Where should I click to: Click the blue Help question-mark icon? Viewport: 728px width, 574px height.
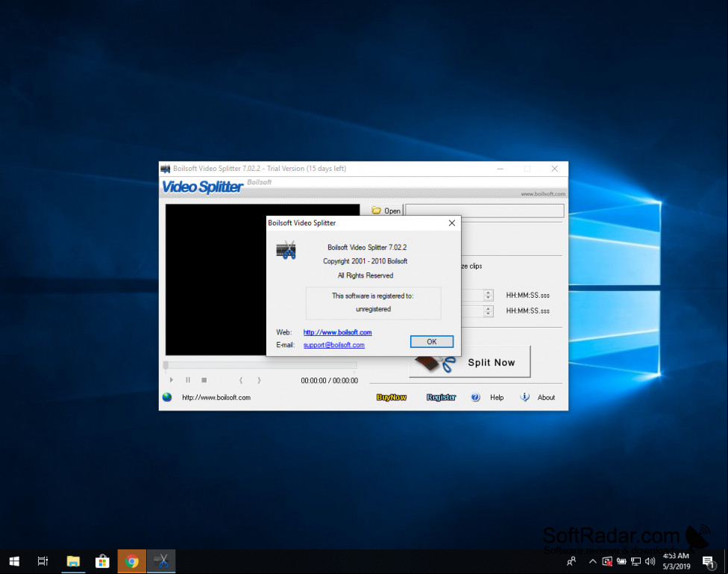[x=475, y=397]
